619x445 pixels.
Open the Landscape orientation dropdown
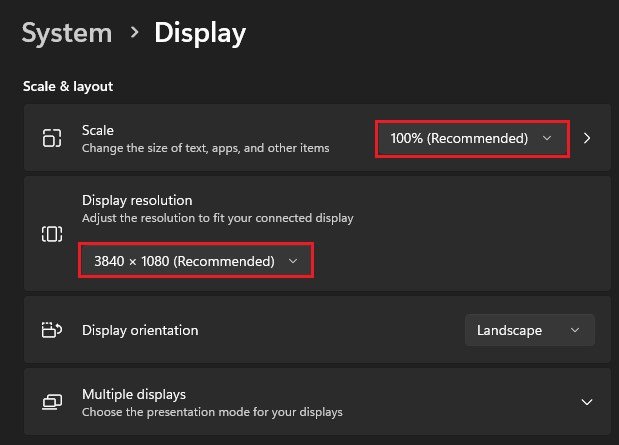(x=529, y=330)
